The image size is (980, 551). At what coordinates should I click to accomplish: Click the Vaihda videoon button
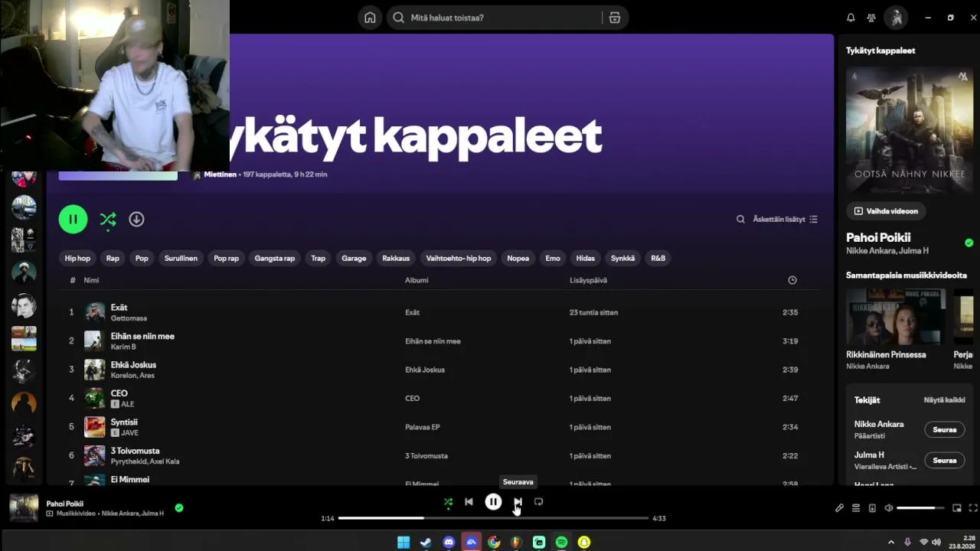pyautogui.click(x=886, y=211)
